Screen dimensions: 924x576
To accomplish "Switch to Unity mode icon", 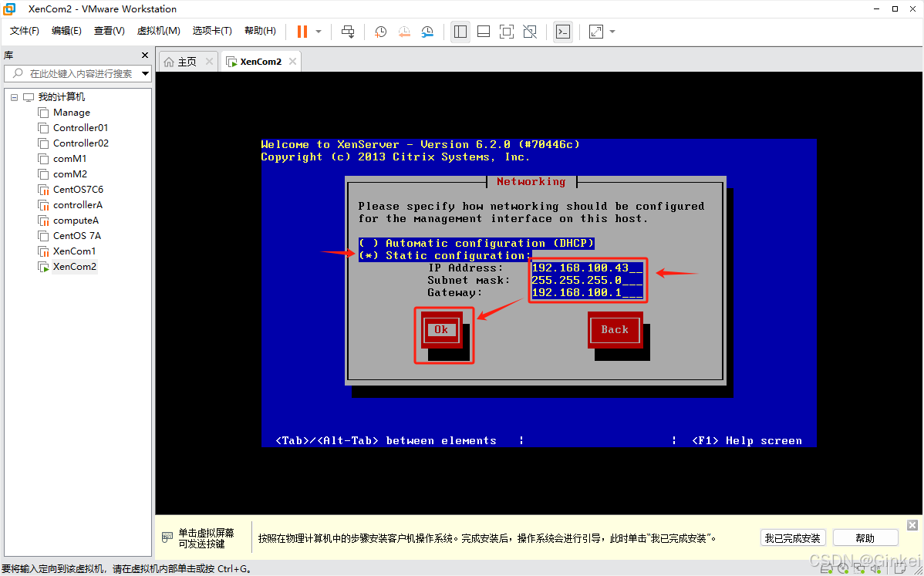I will (530, 32).
